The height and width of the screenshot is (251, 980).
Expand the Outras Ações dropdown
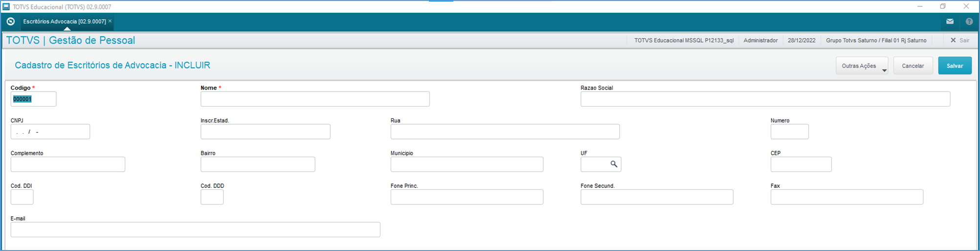point(862,66)
